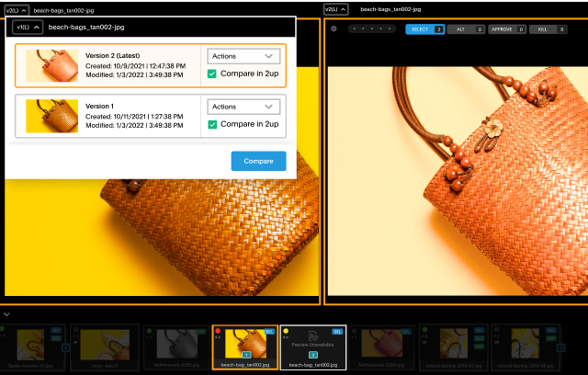This screenshot has width=588, height=375.
Task: Uncheck Compare in 2up for Version 2
Action: click(212, 74)
